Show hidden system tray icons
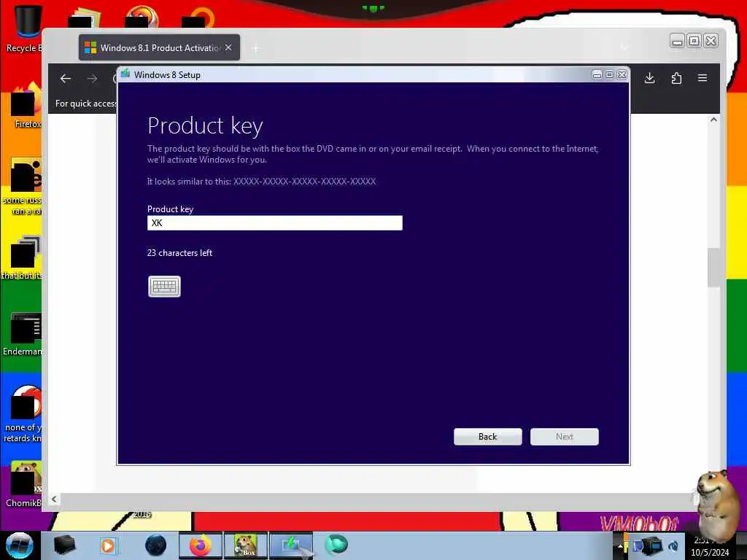The image size is (747, 560). coord(619,546)
